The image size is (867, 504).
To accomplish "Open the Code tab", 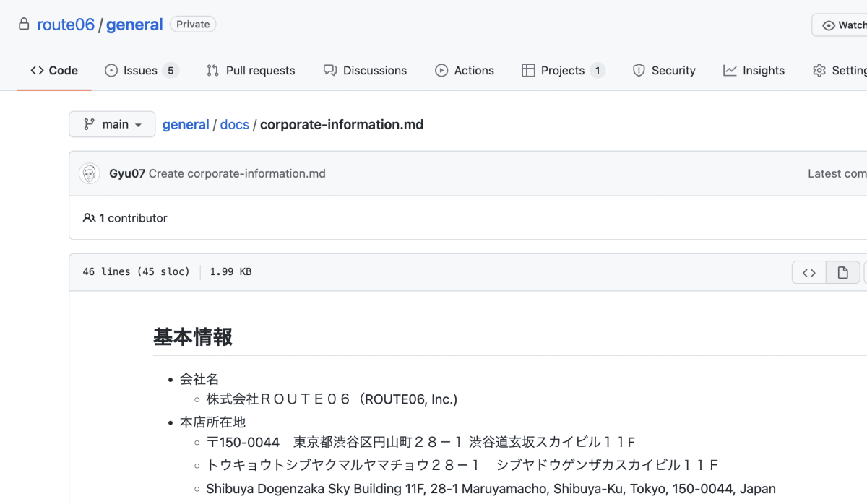I will pos(54,70).
